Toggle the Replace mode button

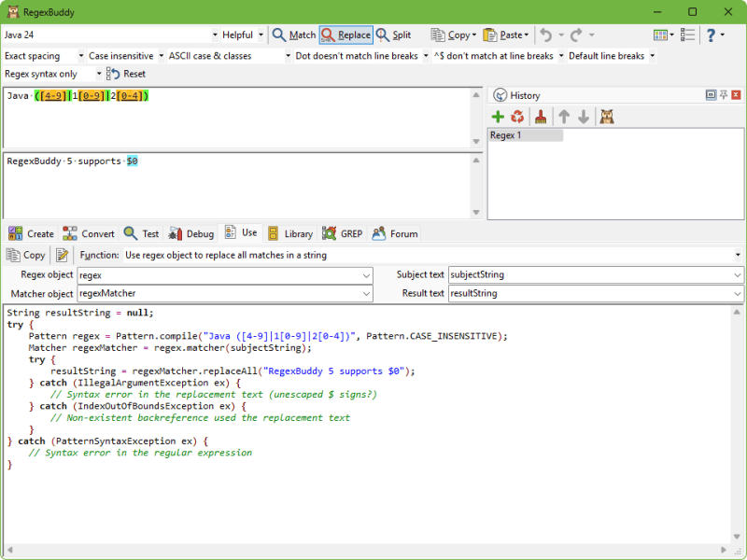click(345, 35)
